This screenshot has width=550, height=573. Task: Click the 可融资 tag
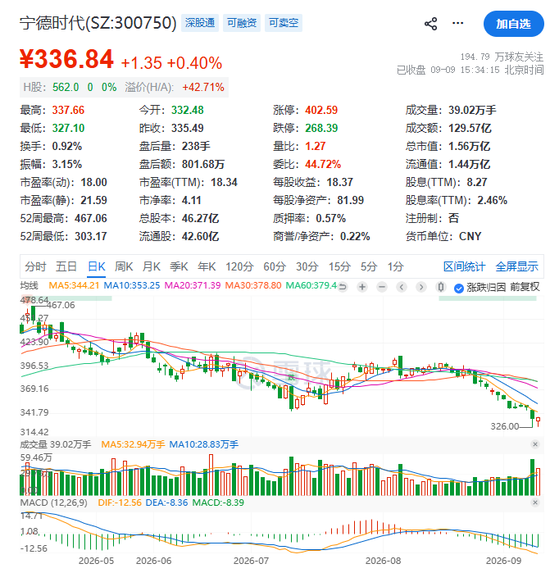click(242, 23)
